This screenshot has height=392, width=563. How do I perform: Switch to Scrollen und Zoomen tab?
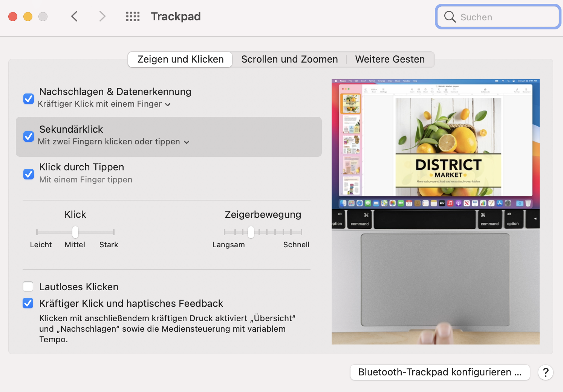click(x=289, y=60)
